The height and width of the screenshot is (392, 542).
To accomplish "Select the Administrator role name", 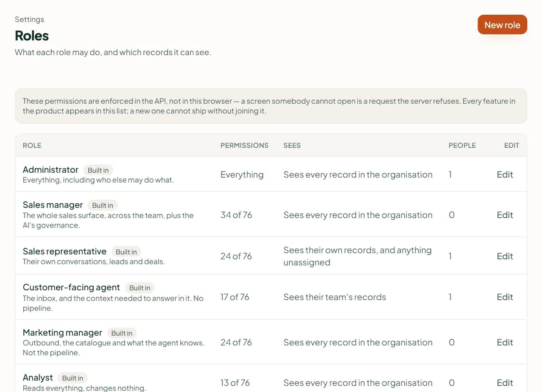I will 51,169.
